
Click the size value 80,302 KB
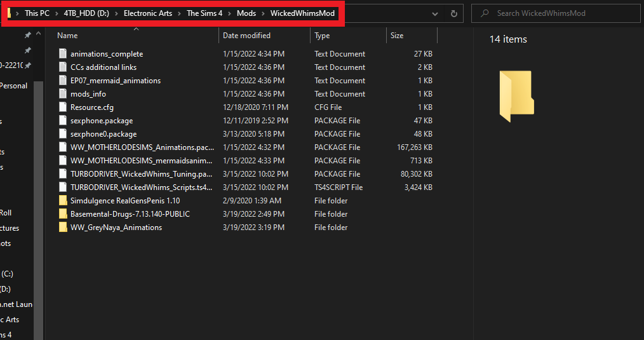point(417,174)
